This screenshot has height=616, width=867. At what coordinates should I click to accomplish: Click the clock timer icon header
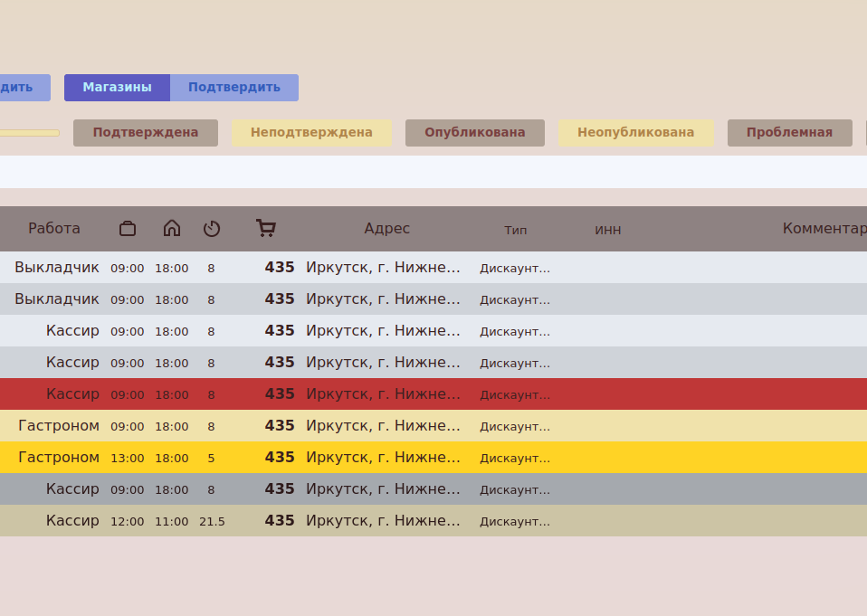(212, 229)
